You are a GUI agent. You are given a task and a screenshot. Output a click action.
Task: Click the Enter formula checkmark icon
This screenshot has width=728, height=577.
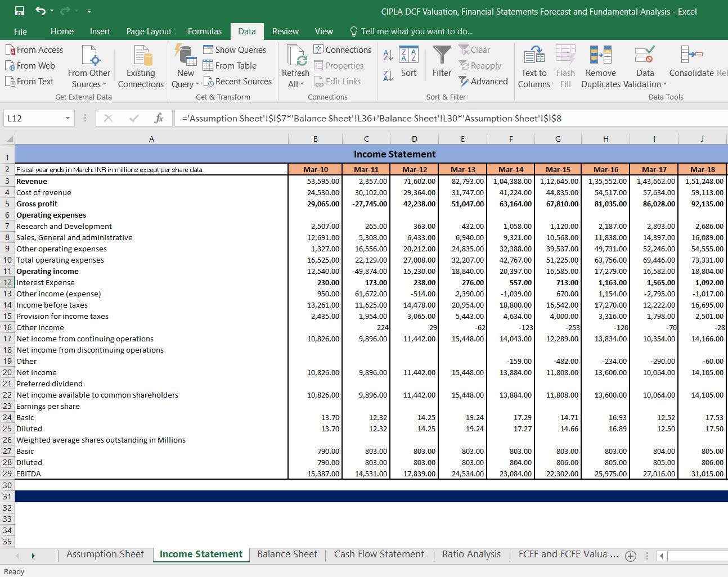(x=134, y=118)
